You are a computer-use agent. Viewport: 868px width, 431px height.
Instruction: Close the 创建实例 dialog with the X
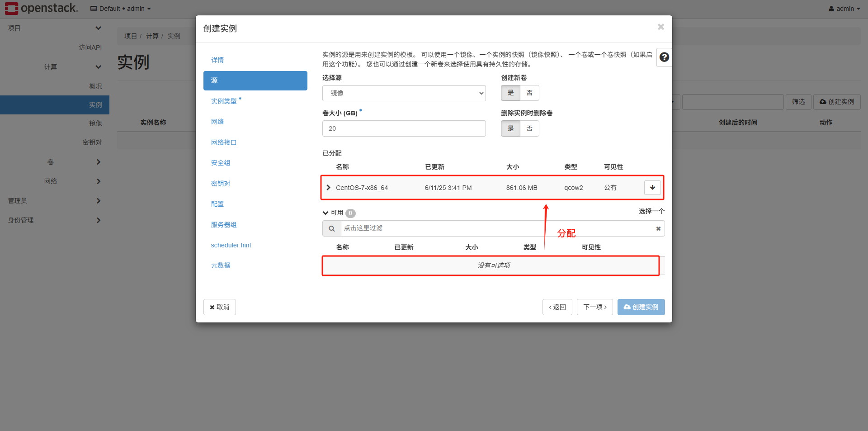(661, 27)
